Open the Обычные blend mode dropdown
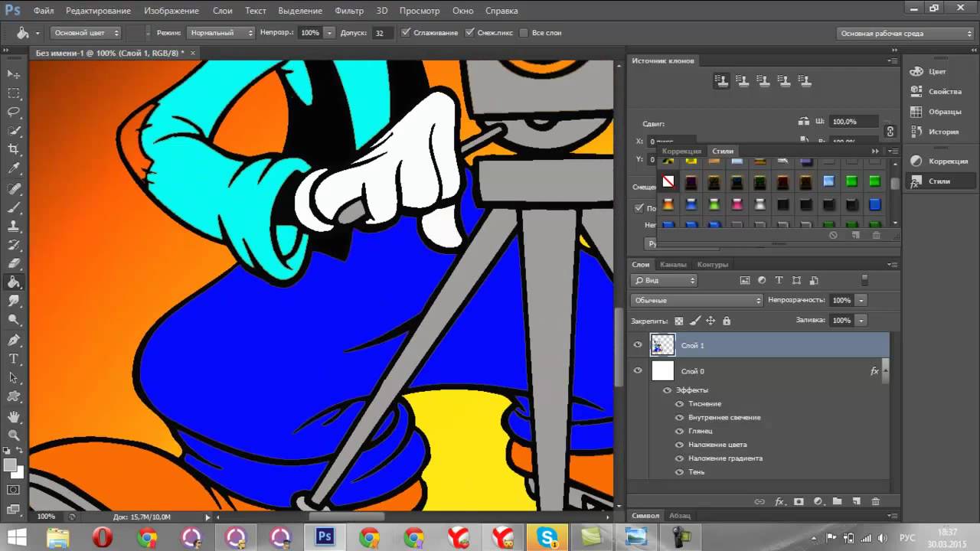This screenshot has width=980, height=551. [697, 300]
